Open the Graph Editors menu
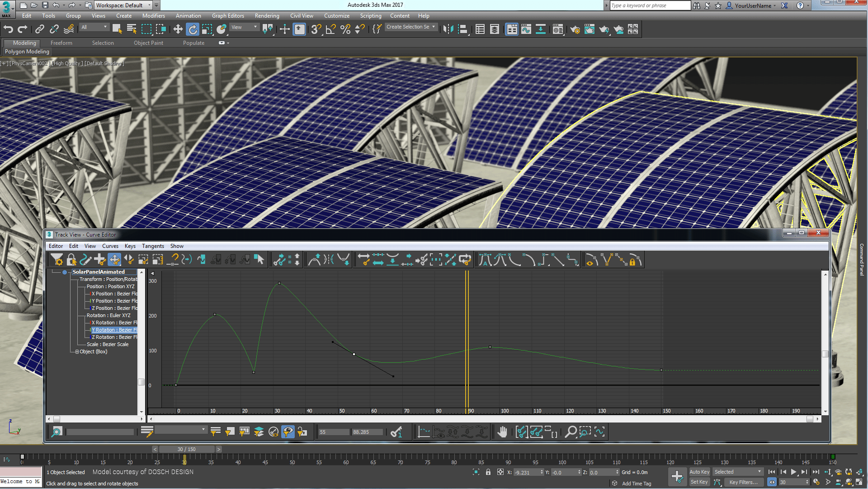 [x=228, y=16]
